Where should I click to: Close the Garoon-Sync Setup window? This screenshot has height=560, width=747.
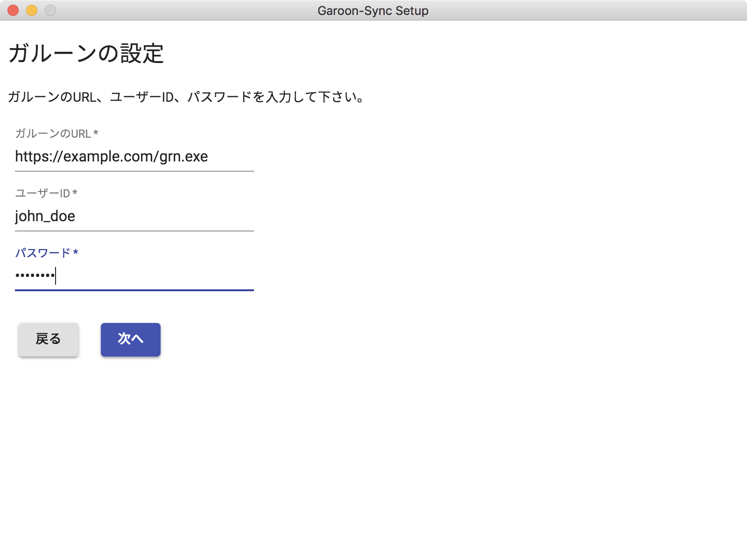click(13, 10)
